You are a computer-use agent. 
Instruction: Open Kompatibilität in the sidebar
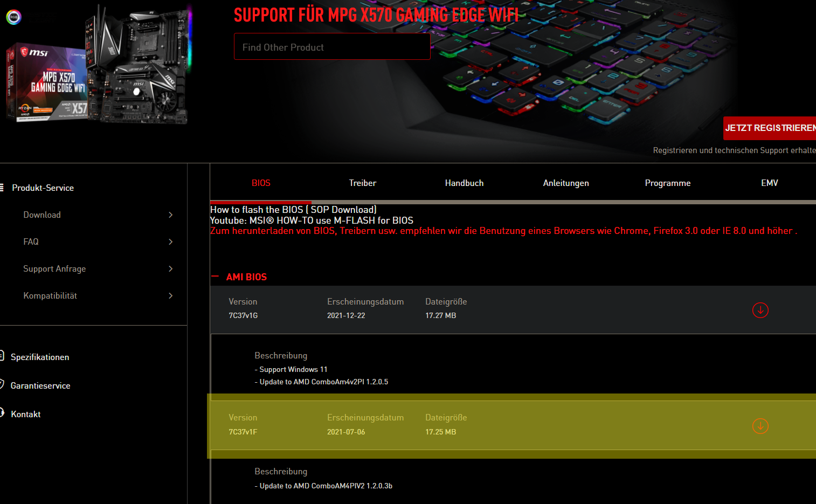coord(50,295)
